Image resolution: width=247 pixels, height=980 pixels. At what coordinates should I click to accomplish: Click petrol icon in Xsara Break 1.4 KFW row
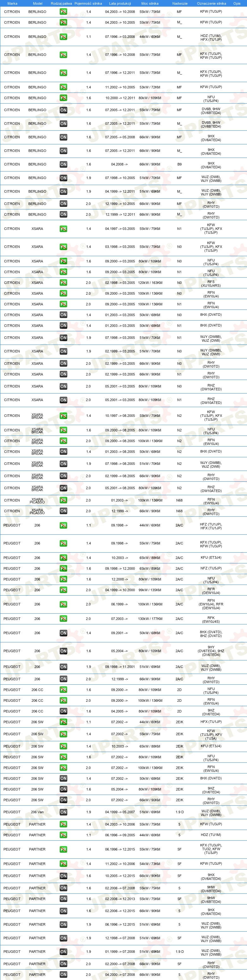[x=63, y=416]
